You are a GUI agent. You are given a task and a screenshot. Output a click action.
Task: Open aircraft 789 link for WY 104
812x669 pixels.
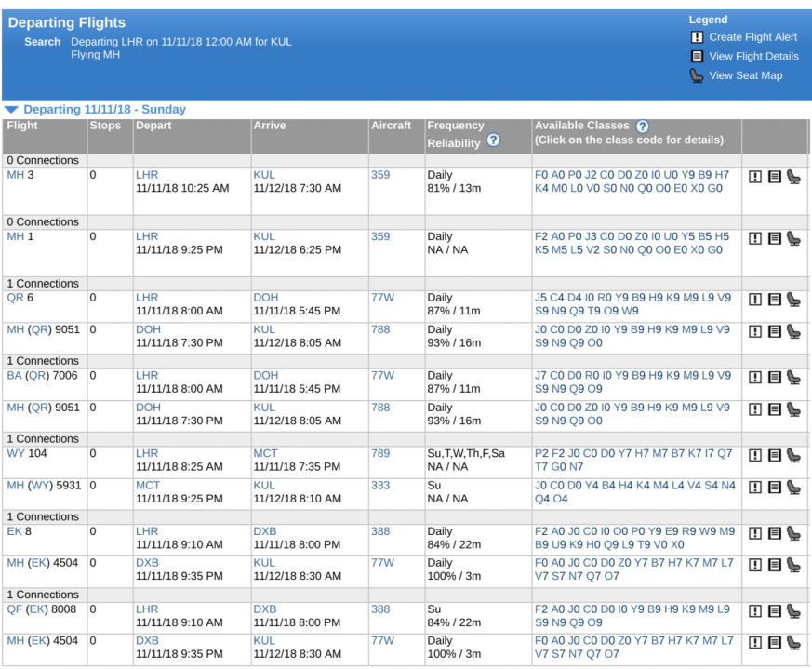[380, 453]
